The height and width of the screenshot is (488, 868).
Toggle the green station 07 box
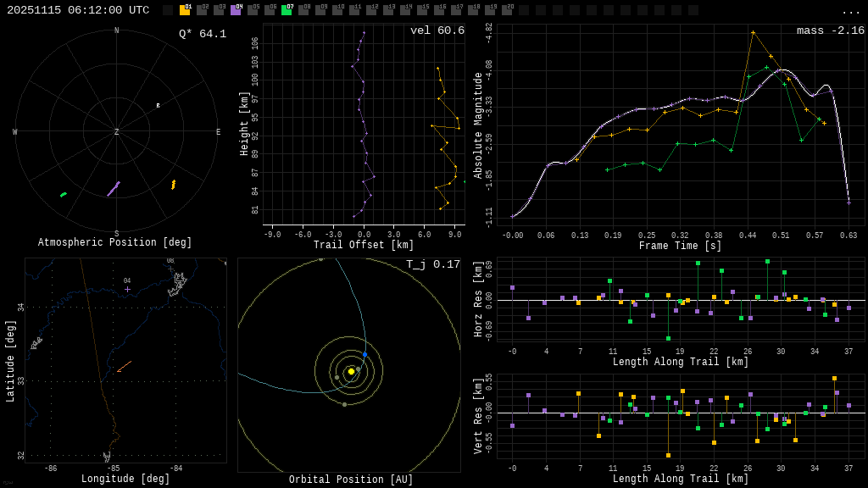click(x=287, y=10)
